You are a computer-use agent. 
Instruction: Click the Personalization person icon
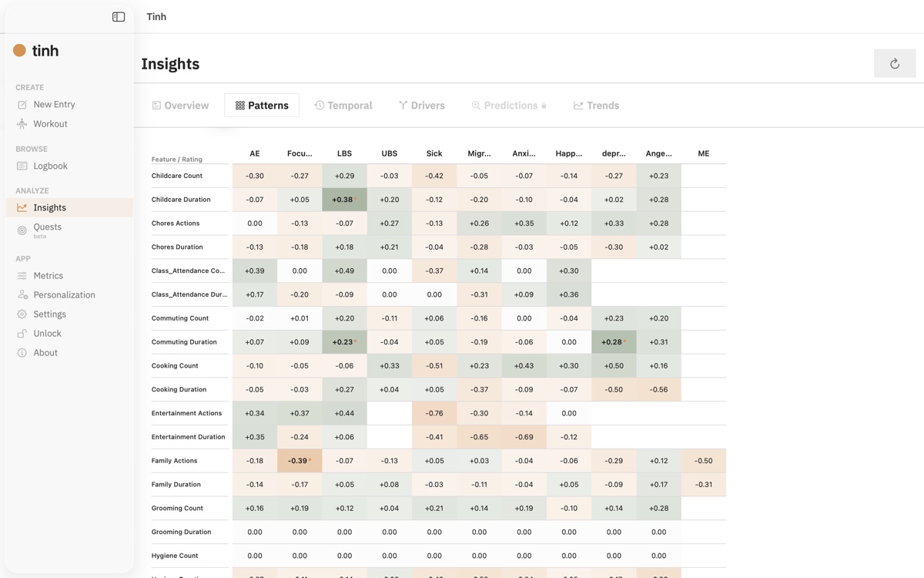click(x=22, y=294)
